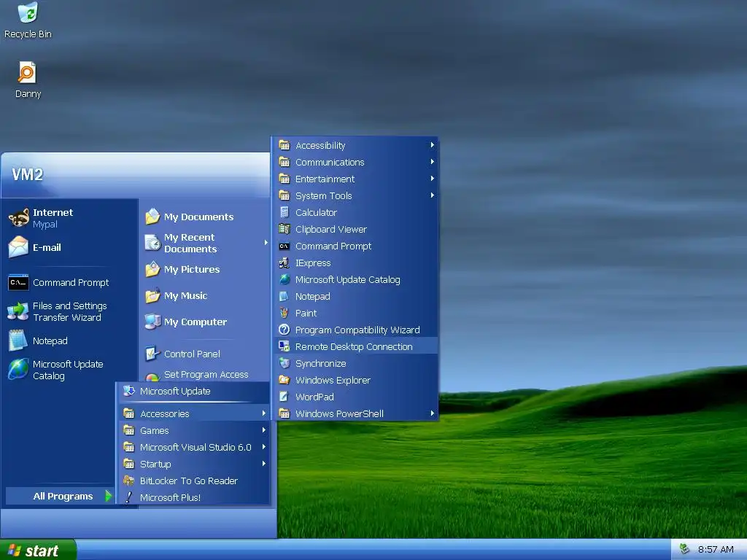
Task: Click the My Music folder icon
Action: click(152, 295)
